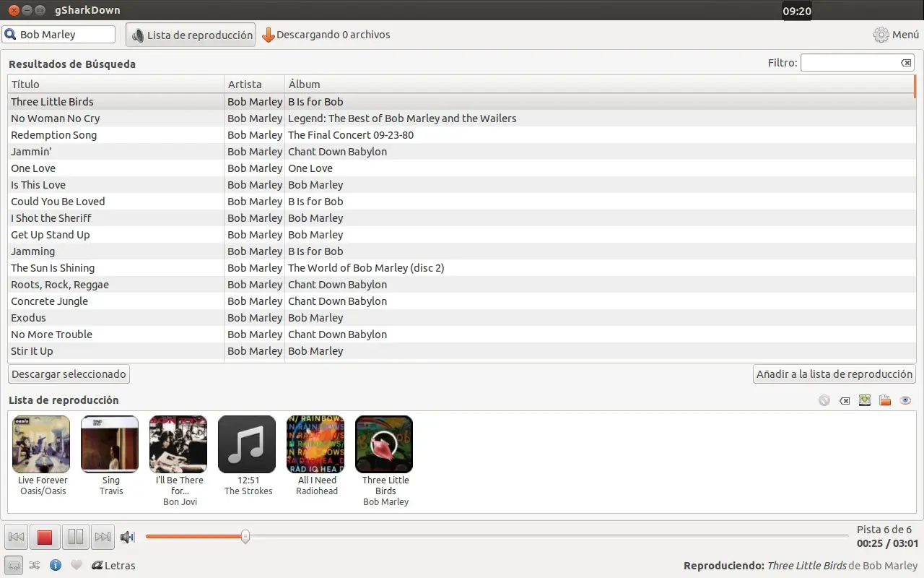The image size is (924, 578).
Task: Select the I Shot the Sheriff row
Action: click(461, 218)
